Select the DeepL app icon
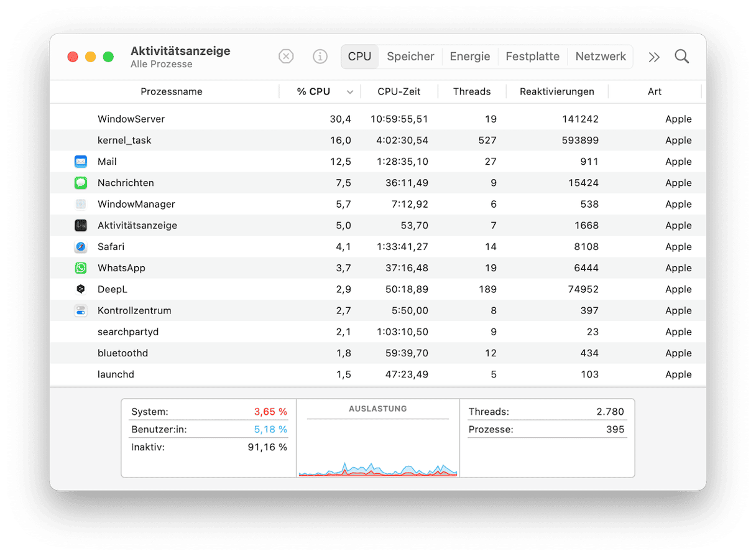The height and width of the screenshot is (556, 756). (x=81, y=289)
